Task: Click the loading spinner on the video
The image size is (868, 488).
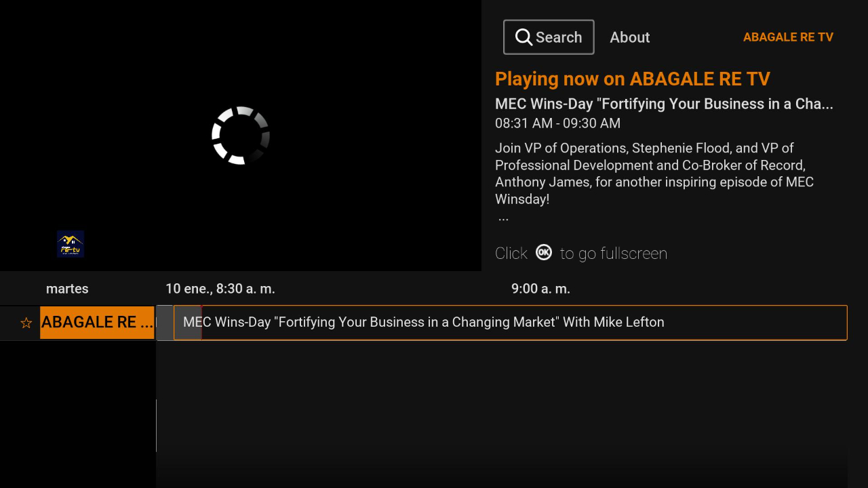Action: pos(240,136)
